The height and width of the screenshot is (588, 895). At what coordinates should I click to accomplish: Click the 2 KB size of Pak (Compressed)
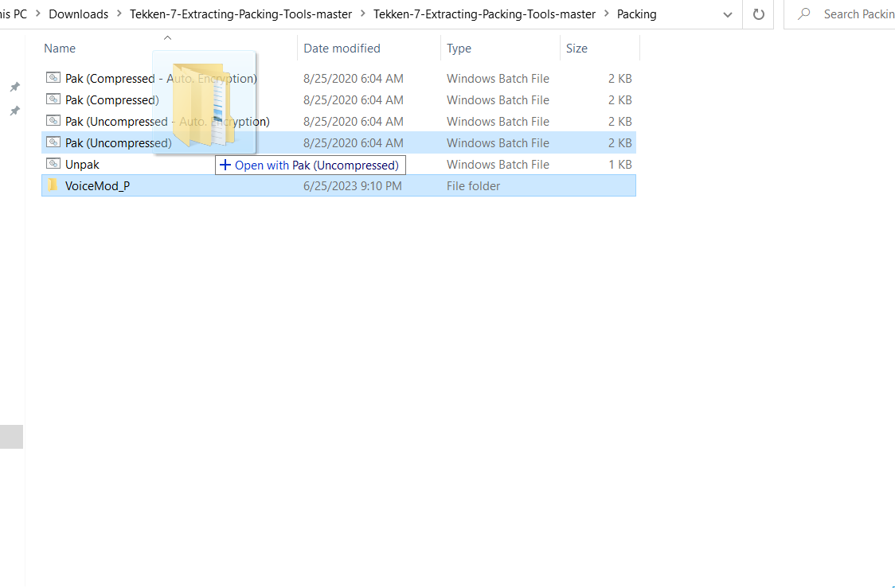click(619, 99)
